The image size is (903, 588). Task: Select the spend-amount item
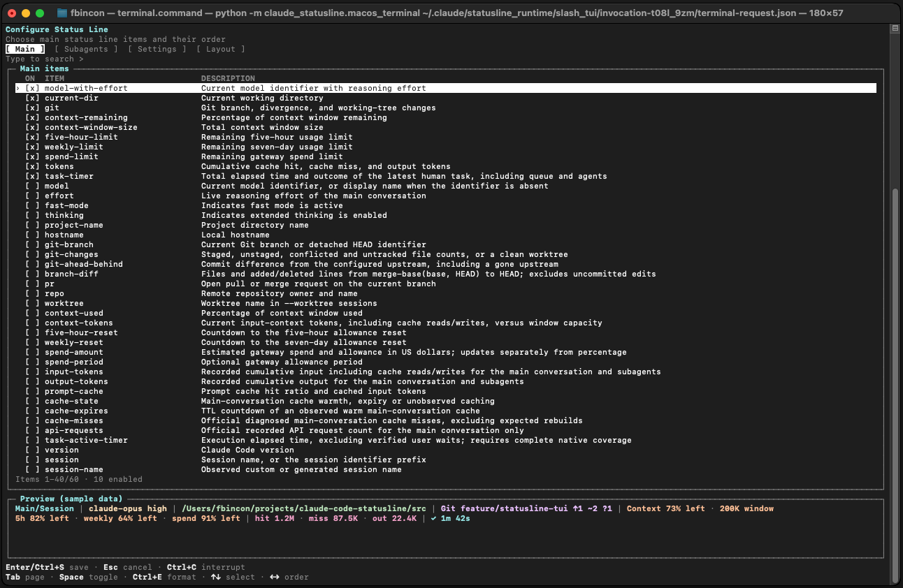(x=74, y=353)
